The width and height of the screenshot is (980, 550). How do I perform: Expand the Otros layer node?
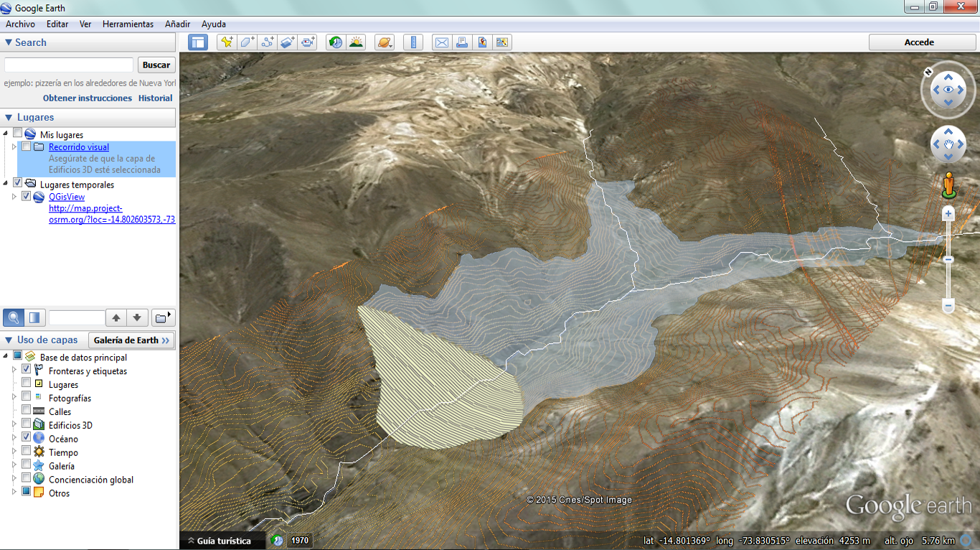point(14,493)
